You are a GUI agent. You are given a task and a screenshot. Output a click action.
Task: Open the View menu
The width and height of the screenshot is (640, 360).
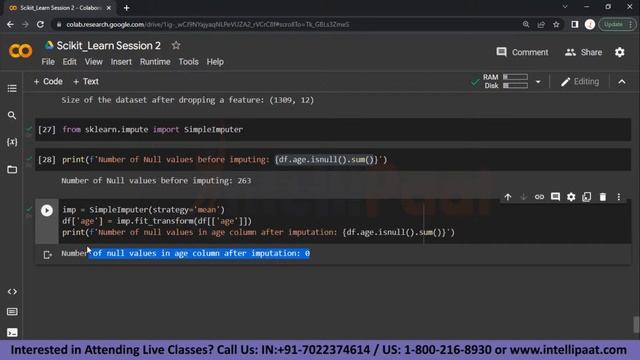coord(93,62)
